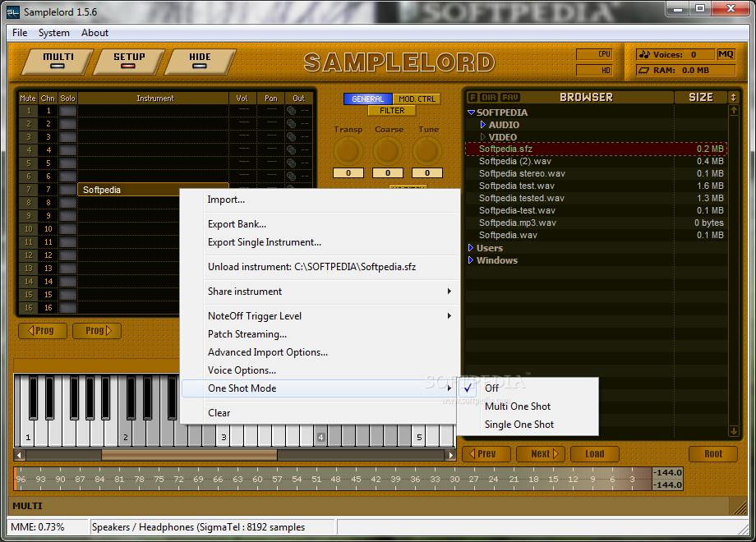Choose Import... from context menu

318,200
